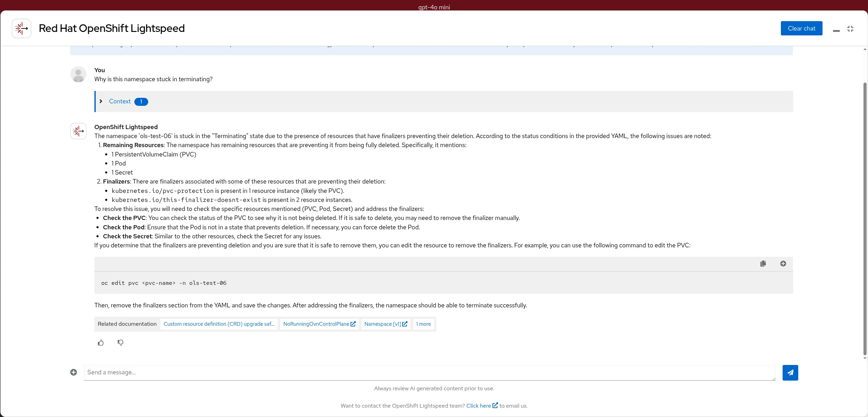Click the '1 Pod' bullet item
Image resolution: width=868 pixels, height=417 pixels.
(x=119, y=163)
